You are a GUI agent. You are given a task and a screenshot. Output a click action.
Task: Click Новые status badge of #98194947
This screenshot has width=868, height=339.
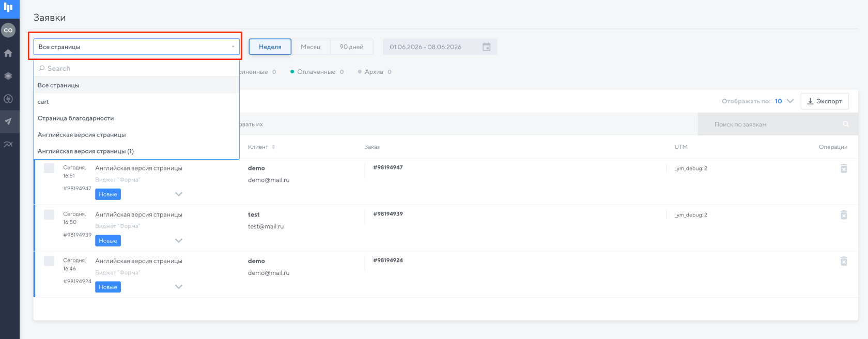click(x=108, y=194)
